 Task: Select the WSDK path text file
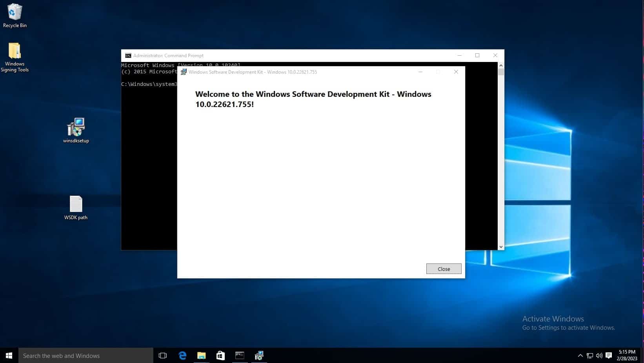tap(76, 208)
